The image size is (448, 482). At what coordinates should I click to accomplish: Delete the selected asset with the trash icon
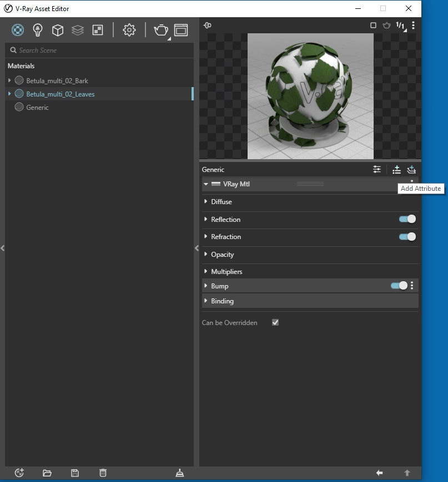click(103, 473)
